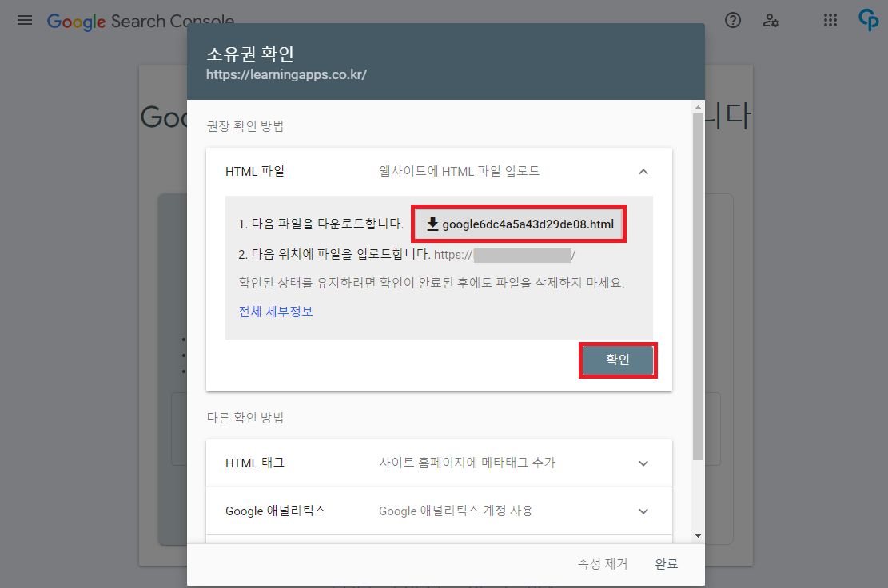Screen dimensions: 888x588
Task: Click the 완료 button to finish
Action: 667,563
